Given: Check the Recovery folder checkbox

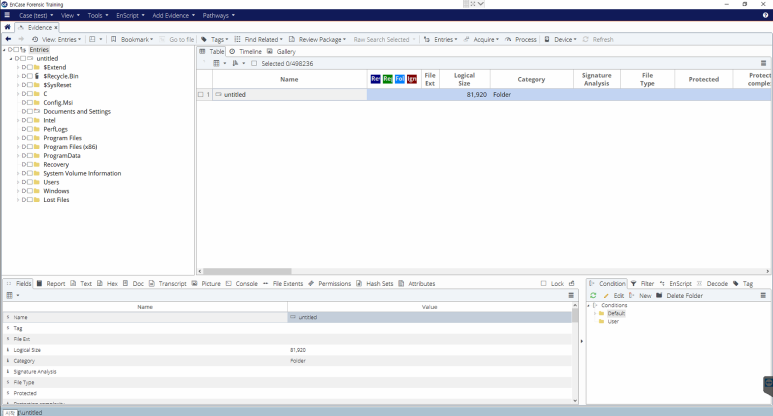Looking at the screenshot, I should click(x=30, y=164).
